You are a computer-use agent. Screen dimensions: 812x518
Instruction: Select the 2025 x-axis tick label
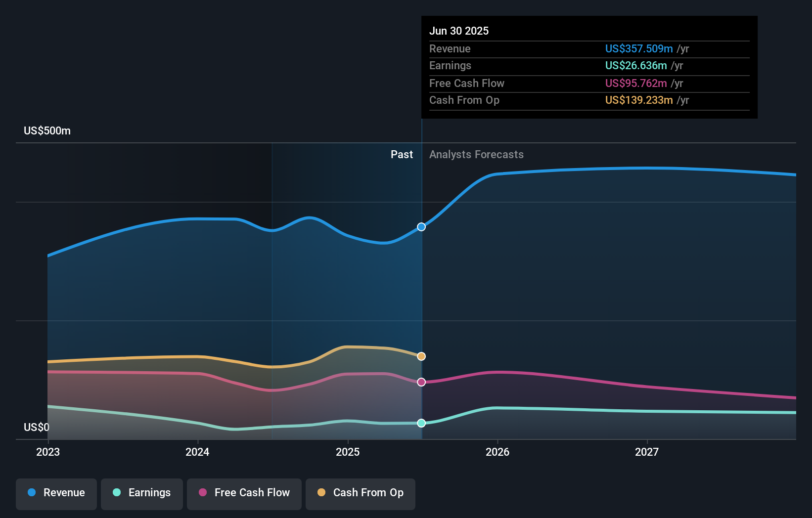pyautogui.click(x=348, y=452)
